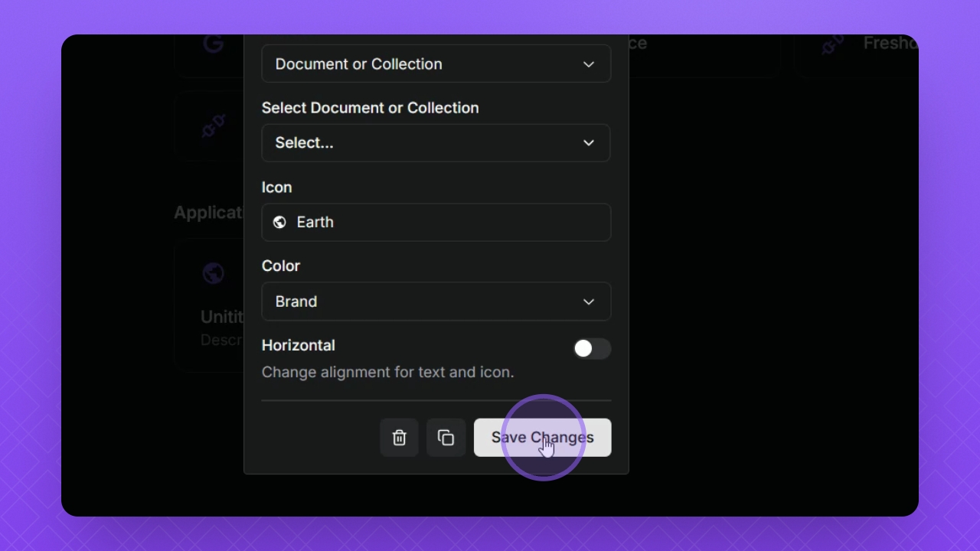Click the blue globe icon on the application card
Viewport: 980px width, 551px height.
[214, 272]
